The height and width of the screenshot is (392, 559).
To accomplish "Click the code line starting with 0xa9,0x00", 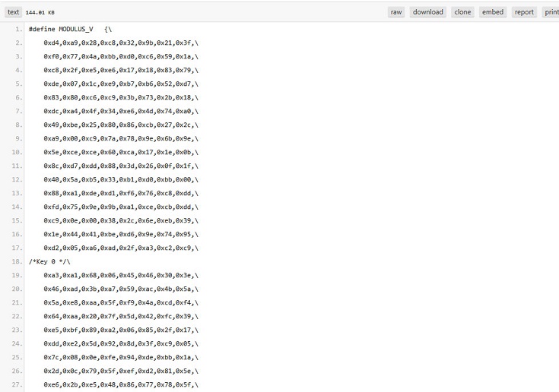I will 121,138.
